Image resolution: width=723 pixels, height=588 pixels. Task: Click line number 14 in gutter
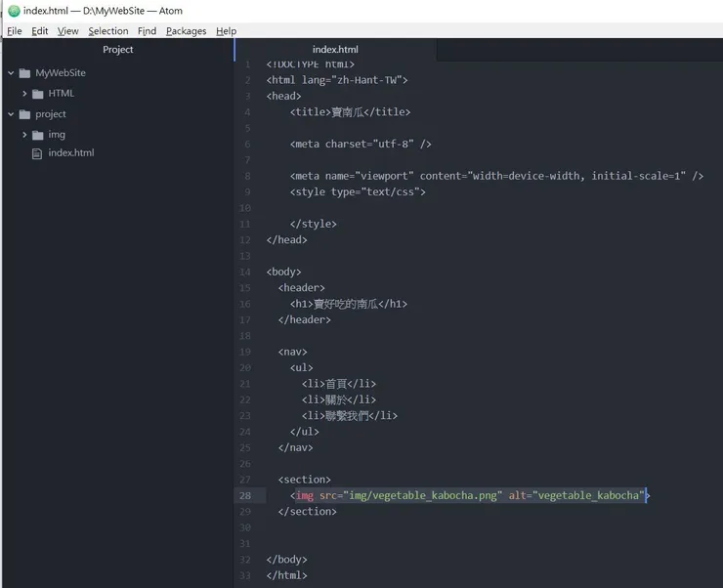(245, 272)
